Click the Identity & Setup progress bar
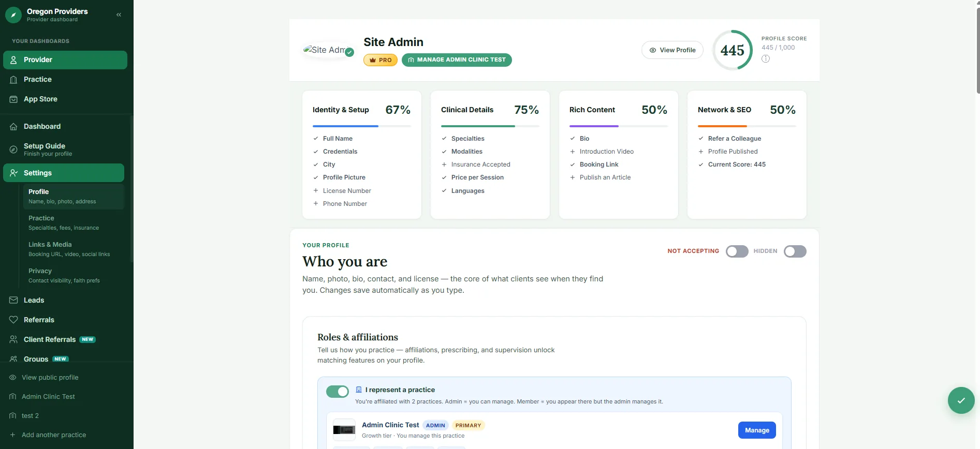Image resolution: width=980 pixels, height=449 pixels. (362, 126)
